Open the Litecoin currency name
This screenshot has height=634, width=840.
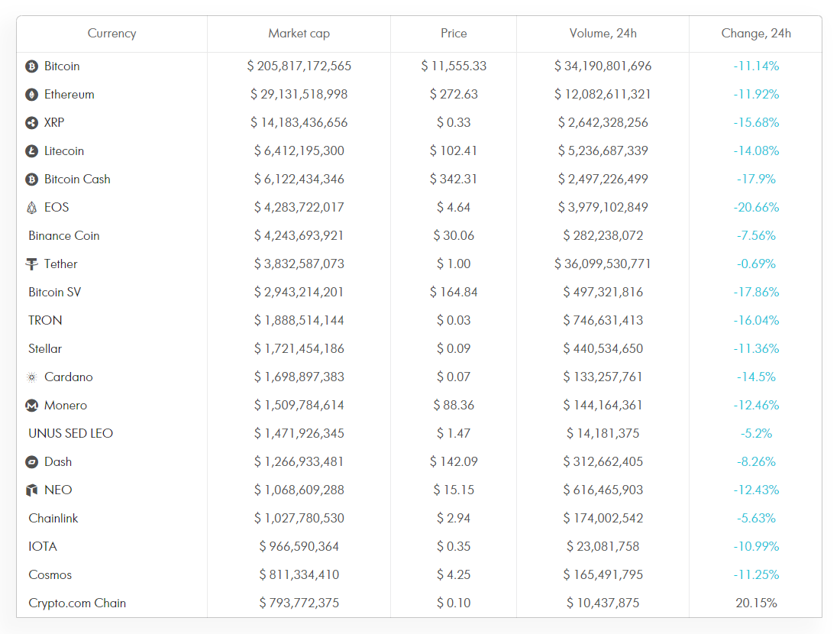64,151
